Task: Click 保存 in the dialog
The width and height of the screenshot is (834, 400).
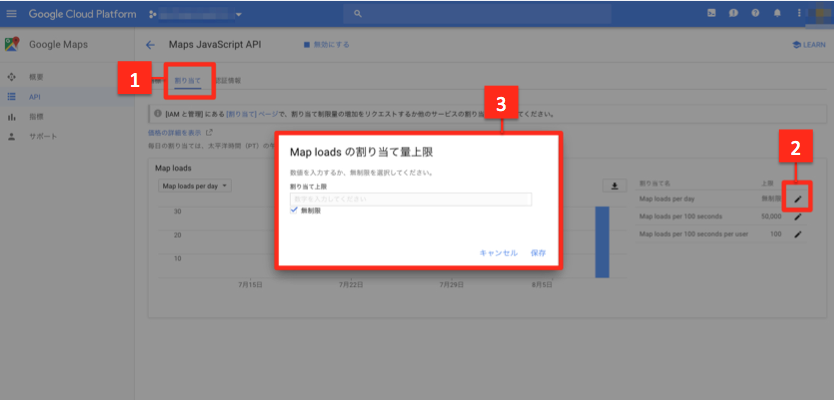Action: click(538, 253)
